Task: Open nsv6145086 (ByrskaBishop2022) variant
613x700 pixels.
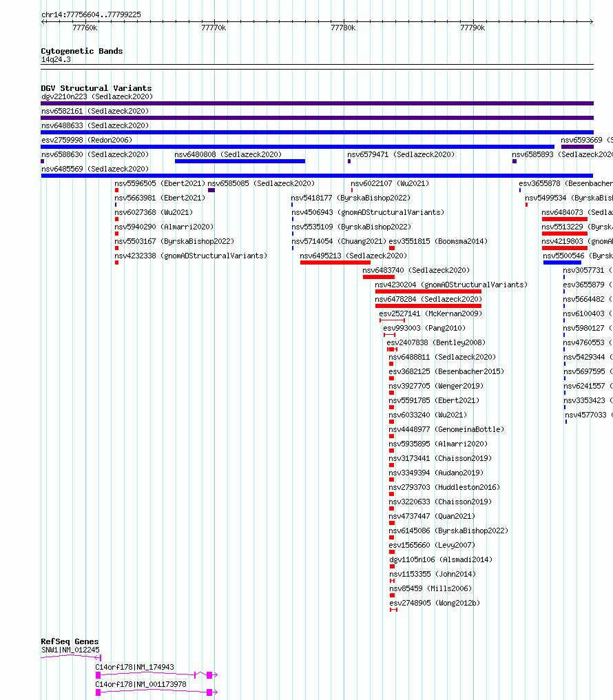Action: tap(448, 531)
